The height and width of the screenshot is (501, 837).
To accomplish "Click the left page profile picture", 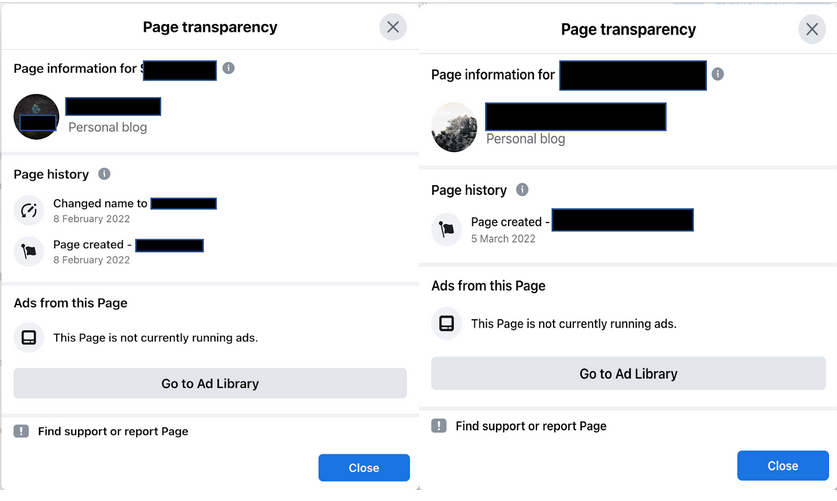I will [x=36, y=117].
